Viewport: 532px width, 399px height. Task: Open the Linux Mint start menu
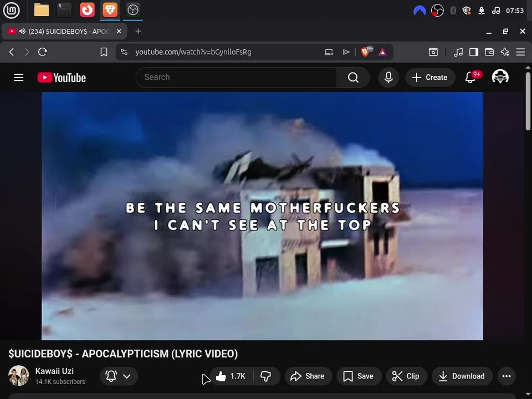pyautogui.click(x=11, y=10)
